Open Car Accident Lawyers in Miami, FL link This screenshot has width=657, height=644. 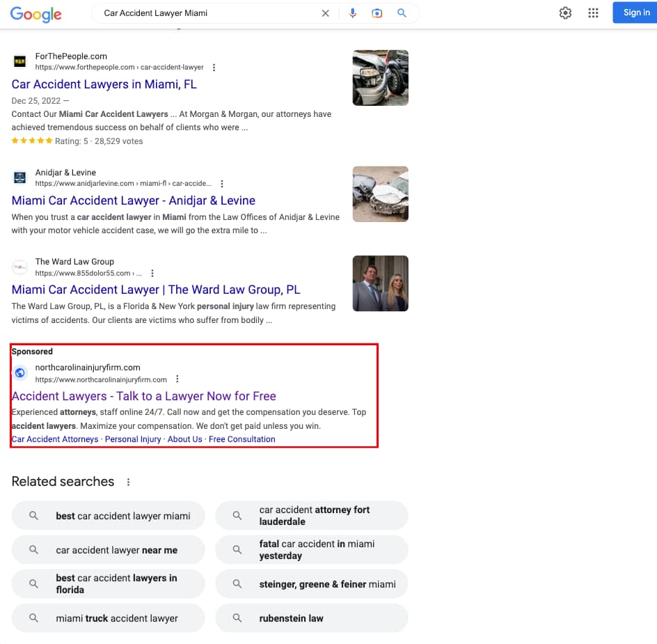[104, 84]
